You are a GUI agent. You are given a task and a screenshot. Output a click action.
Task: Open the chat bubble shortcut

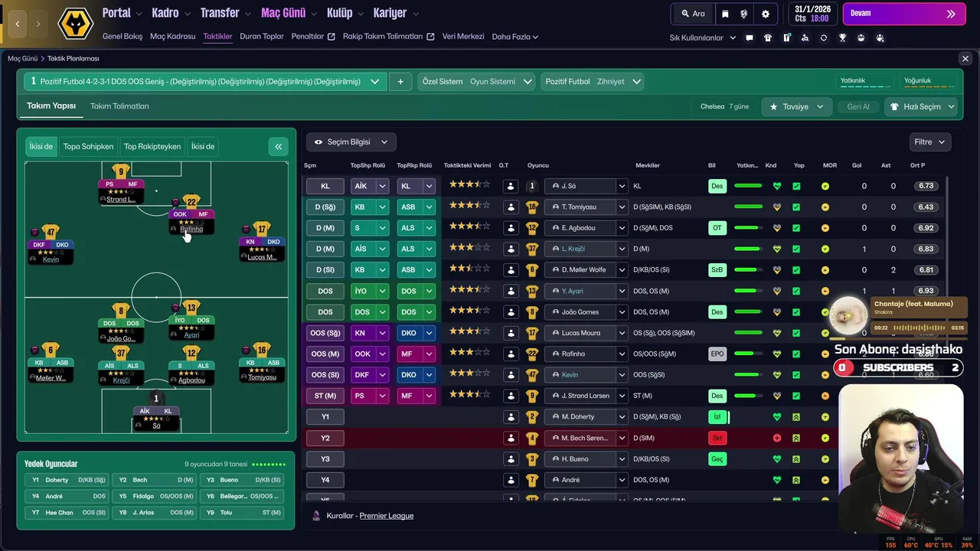pos(750,37)
